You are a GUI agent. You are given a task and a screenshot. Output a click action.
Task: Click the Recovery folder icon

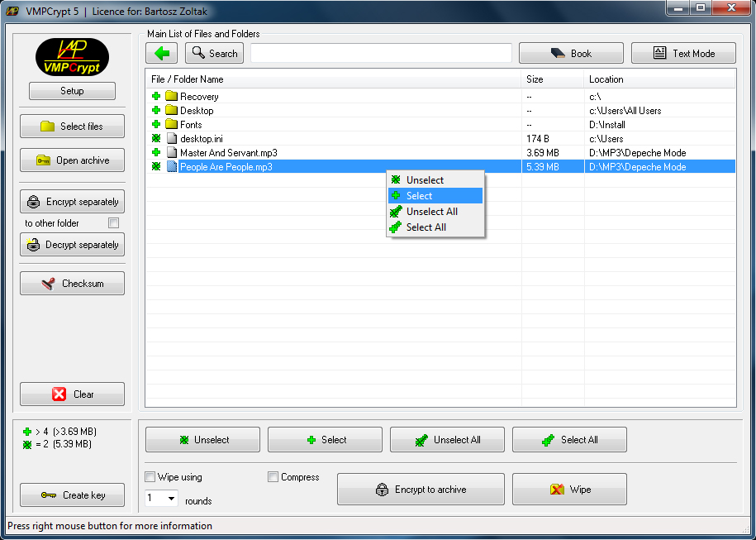tap(171, 96)
